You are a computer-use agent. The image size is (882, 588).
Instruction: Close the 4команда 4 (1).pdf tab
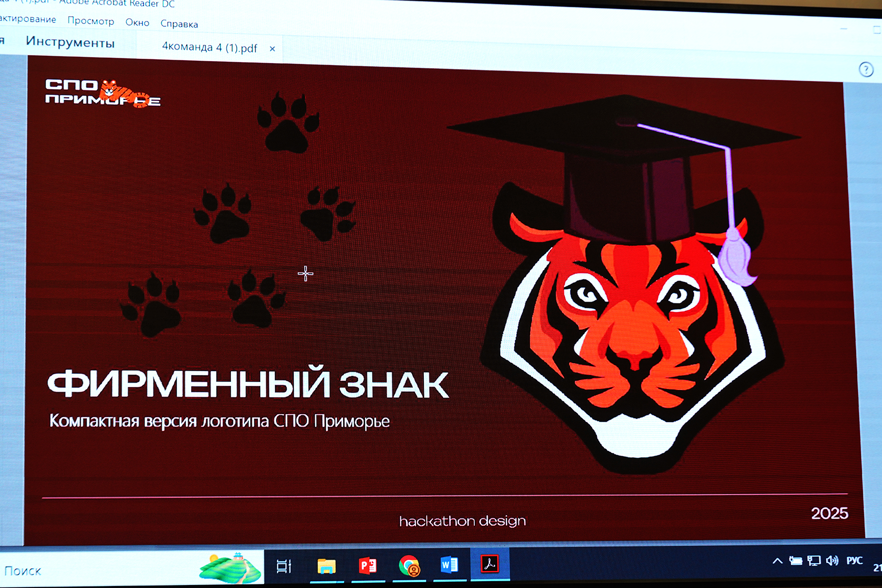[x=272, y=49]
